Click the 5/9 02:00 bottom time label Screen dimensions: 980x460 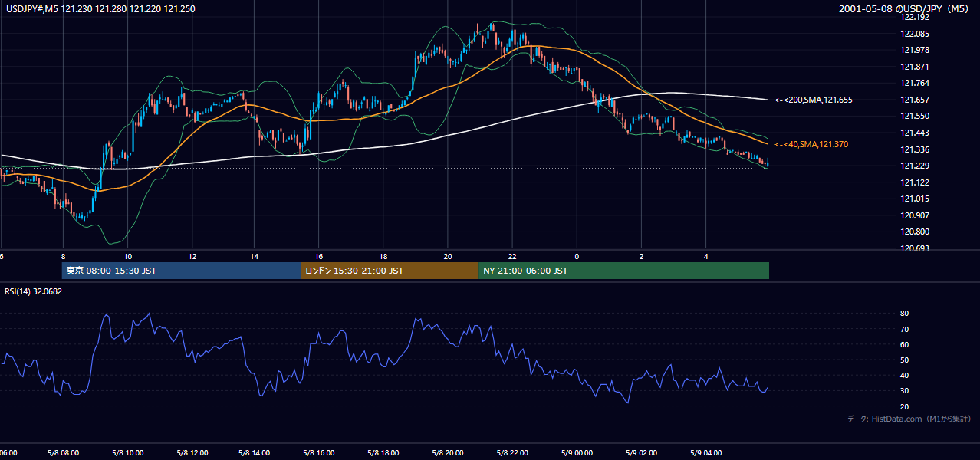640,453
